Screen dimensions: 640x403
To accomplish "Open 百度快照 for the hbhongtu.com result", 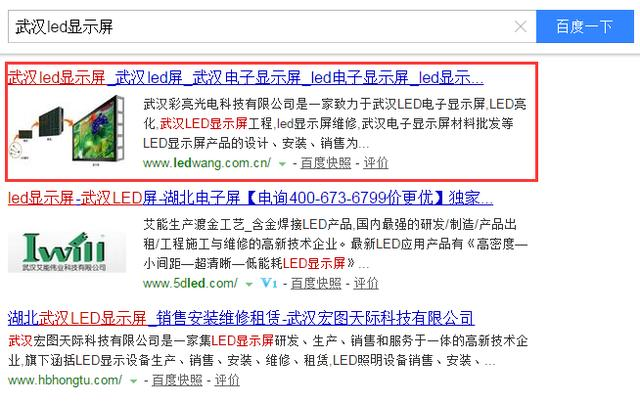I will pyautogui.click(x=177, y=381).
